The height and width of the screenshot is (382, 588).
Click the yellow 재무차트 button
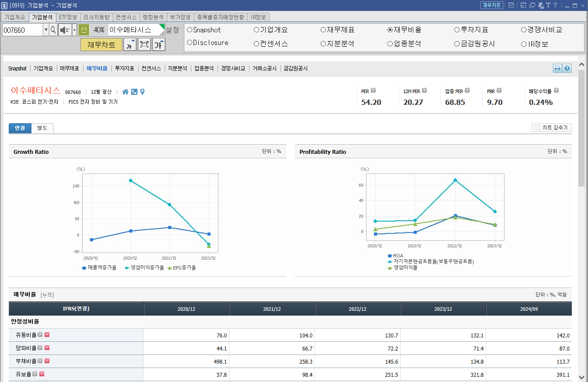[x=101, y=45]
